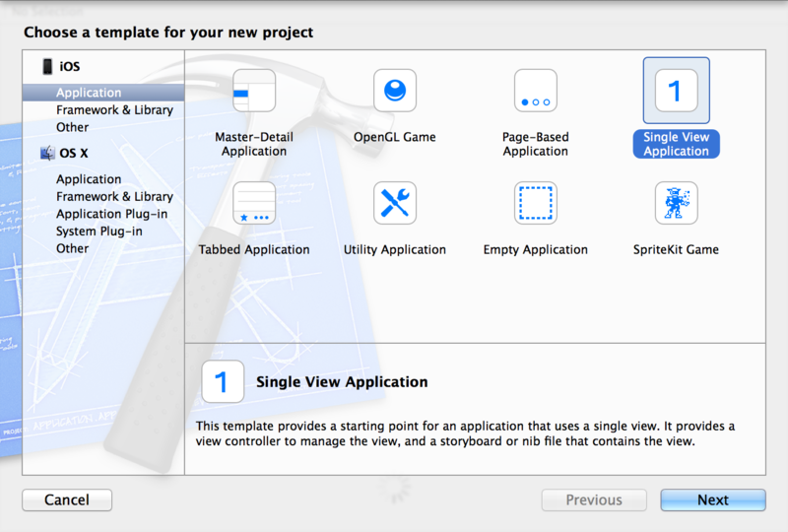The height and width of the screenshot is (532, 788).
Task: Click the OpenGL Game label
Action: click(395, 137)
